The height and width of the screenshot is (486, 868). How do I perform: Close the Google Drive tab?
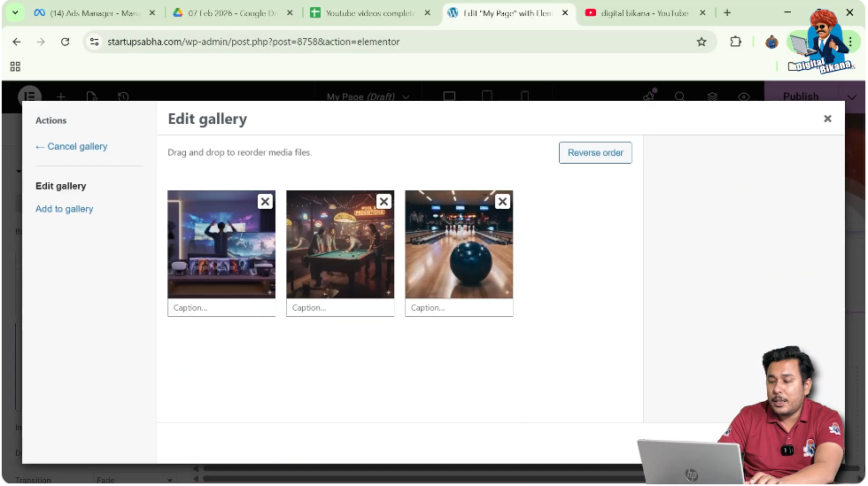pos(290,12)
